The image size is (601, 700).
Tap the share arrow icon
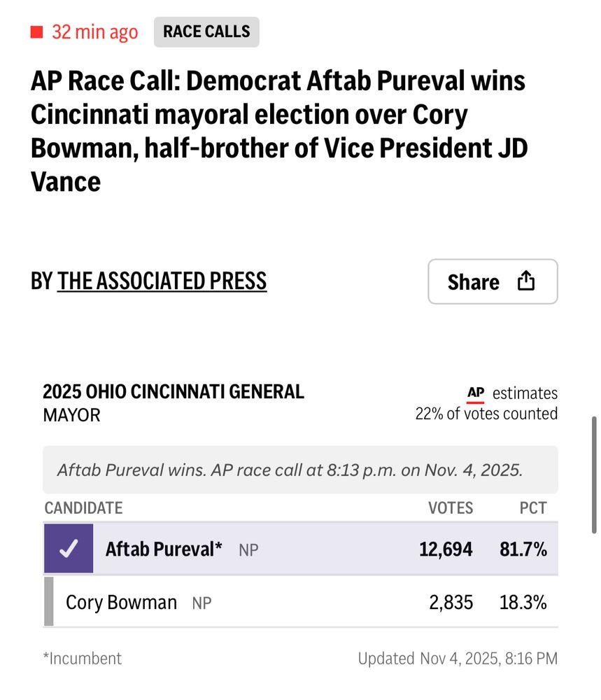(x=525, y=281)
